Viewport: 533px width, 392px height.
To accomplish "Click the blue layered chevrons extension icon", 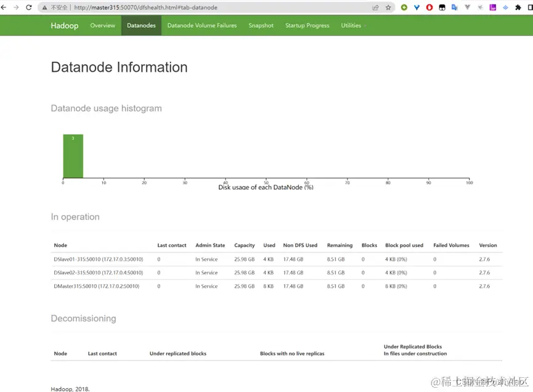I will click(x=505, y=7).
